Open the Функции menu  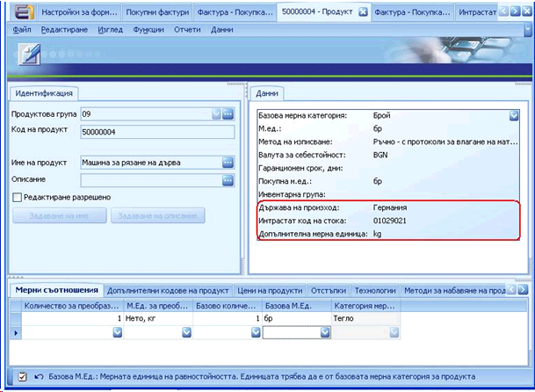tap(148, 30)
